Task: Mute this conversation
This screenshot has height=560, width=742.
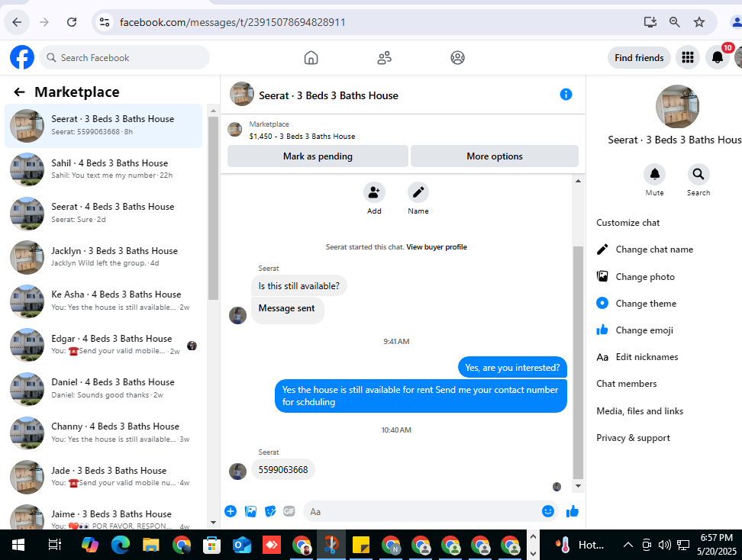Action: 654,175
